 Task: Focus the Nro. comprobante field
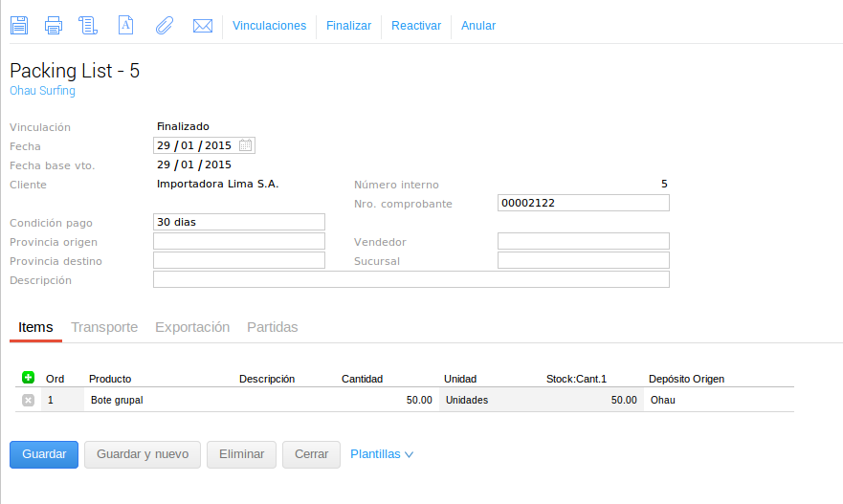click(583, 203)
